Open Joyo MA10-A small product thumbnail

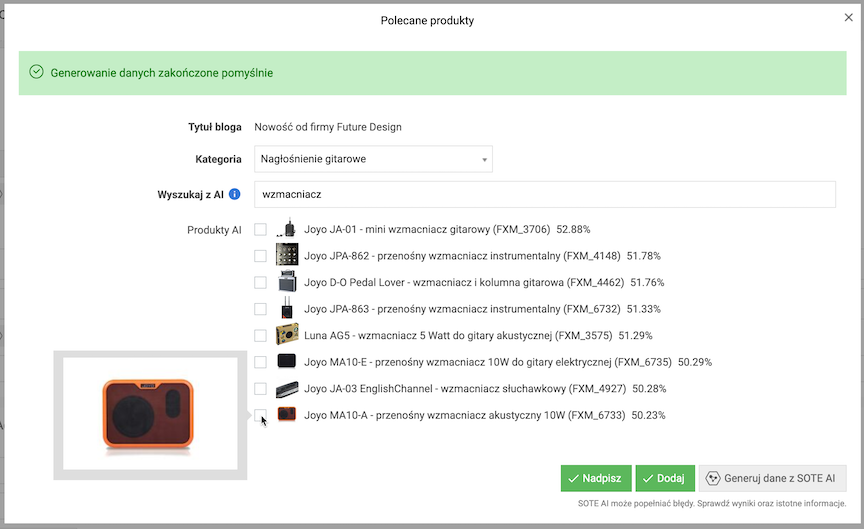coord(287,414)
